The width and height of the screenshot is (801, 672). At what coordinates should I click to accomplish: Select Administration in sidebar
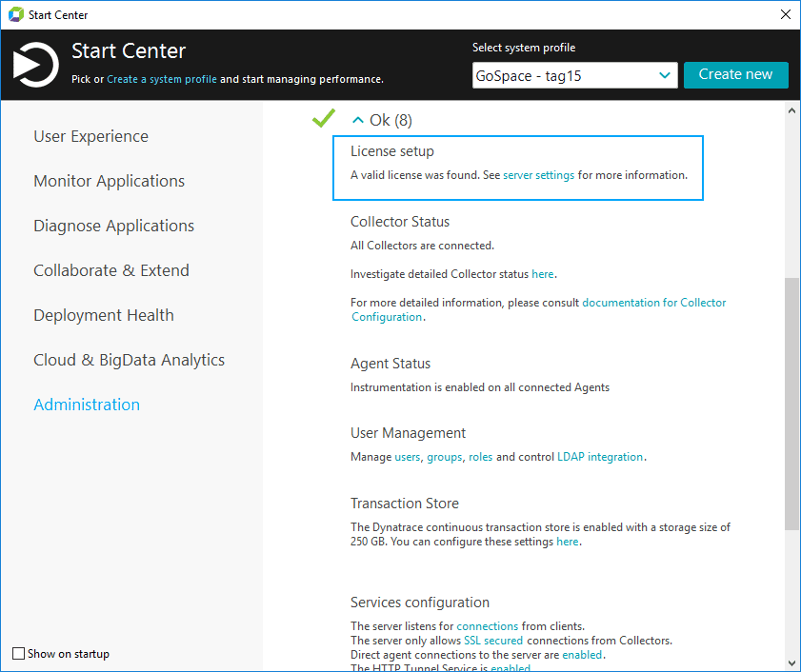87,405
